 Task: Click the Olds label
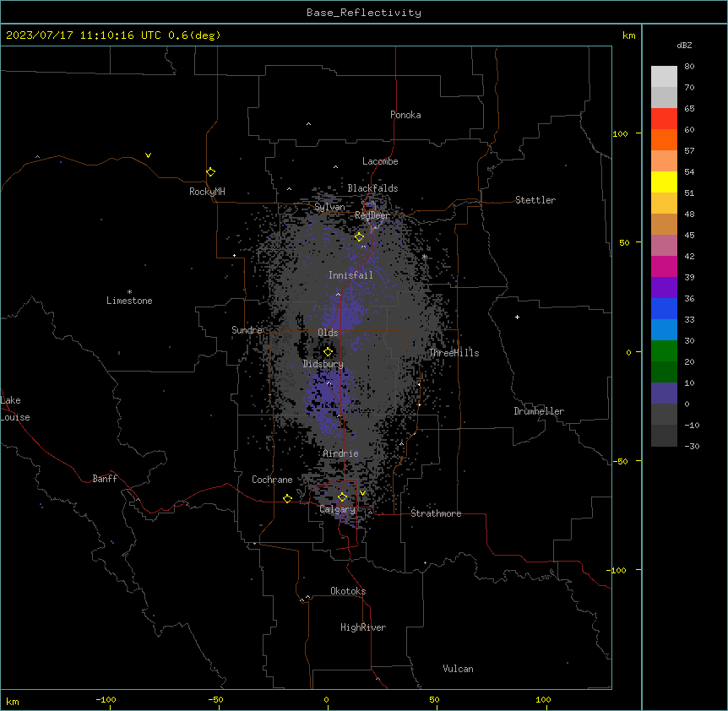328,333
